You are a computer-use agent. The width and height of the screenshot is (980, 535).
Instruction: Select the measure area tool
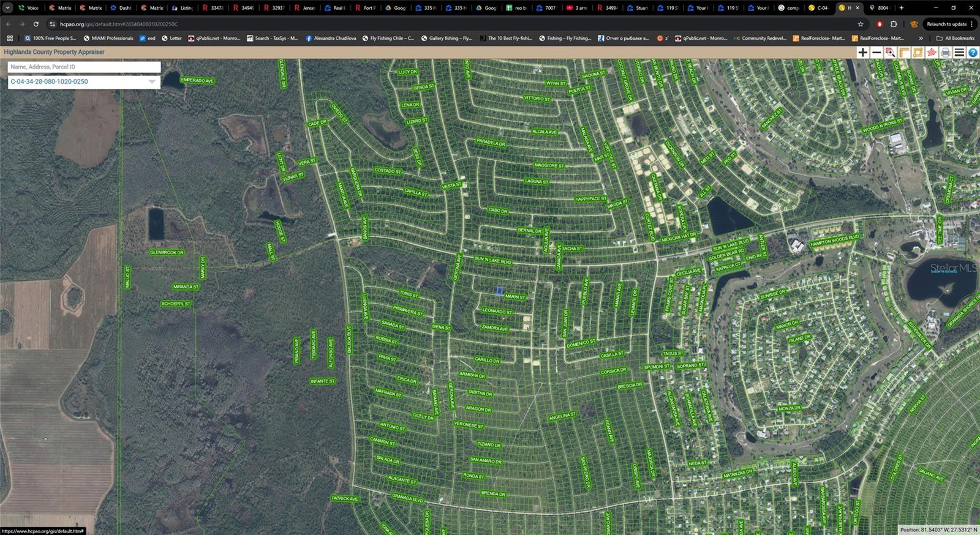pos(918,53)
